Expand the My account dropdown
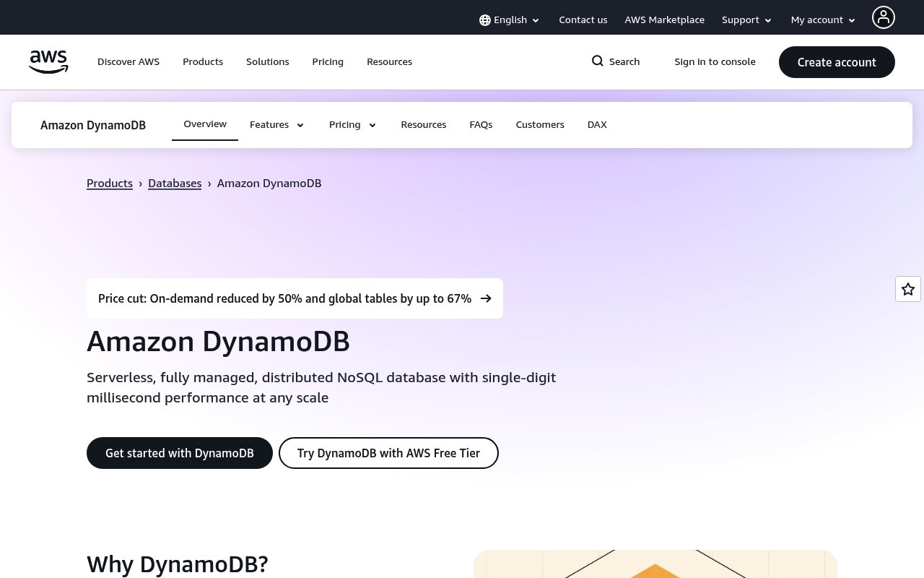The image size is (924, 578). coord(823,20)
